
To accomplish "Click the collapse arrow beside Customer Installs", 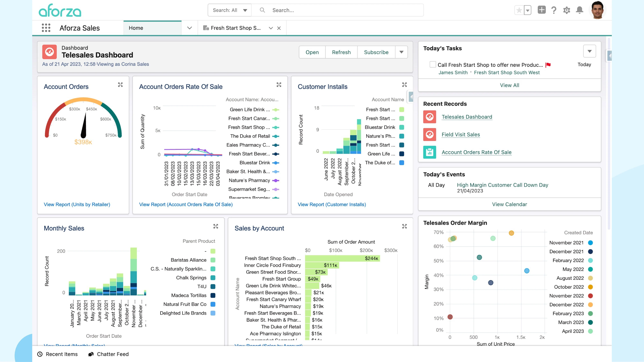I will [411, 97].
